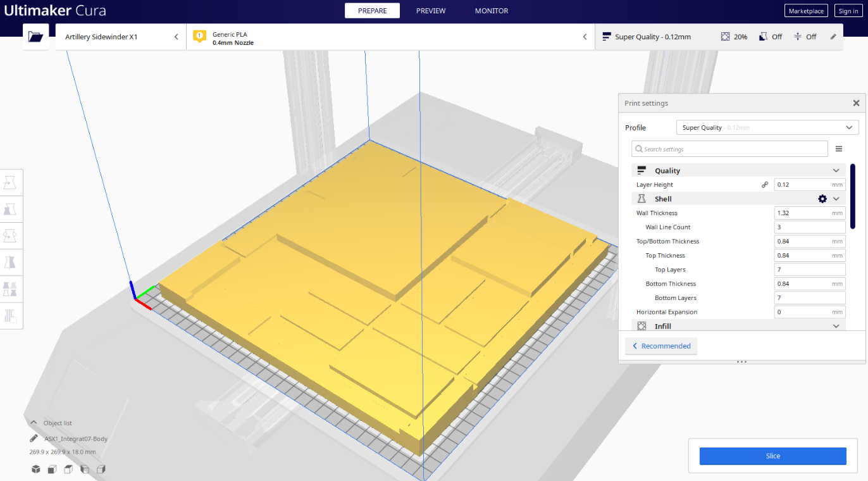Select the Mirror tool in left toolbar
The image size is (868, 481).
pos(10,262)
